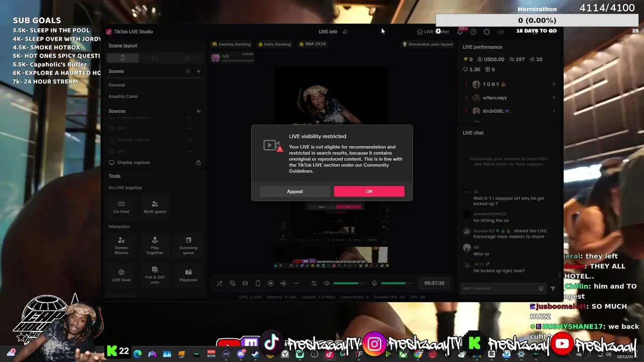Click Appeal in the visibility restricted dialog
644x362 pixels.
point(295,191)
